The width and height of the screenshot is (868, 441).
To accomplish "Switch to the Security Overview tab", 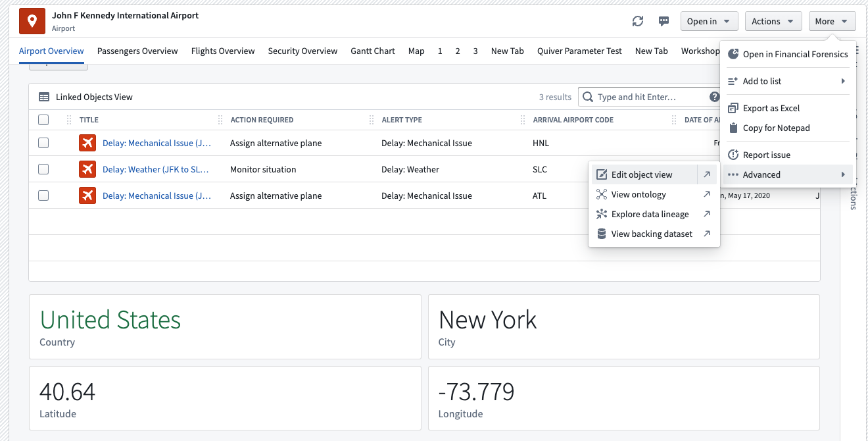I will pyautogui.click(x=302, y=51).
